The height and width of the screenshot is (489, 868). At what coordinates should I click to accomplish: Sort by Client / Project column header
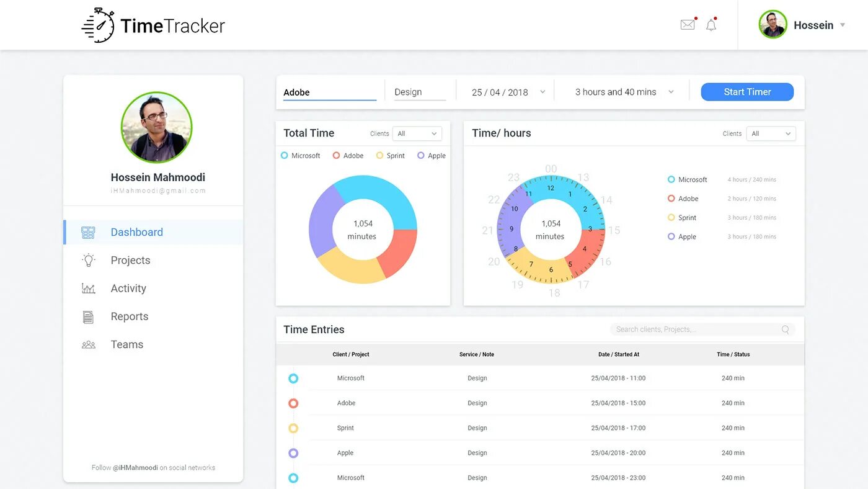351,354
